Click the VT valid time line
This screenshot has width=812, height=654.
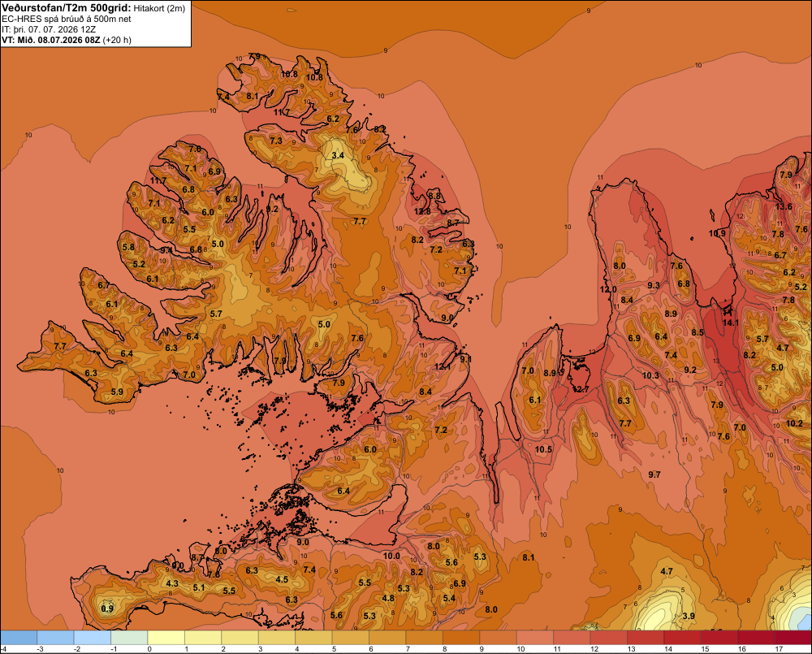(67, 40)
